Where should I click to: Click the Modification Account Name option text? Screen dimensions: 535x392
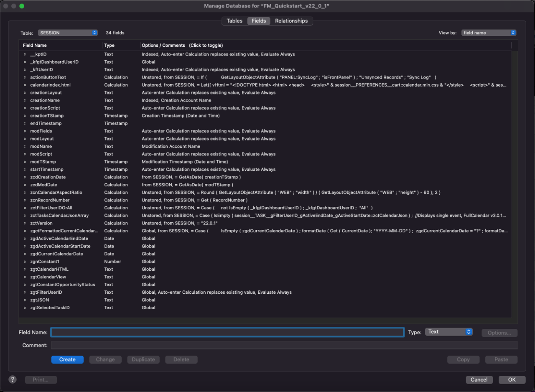pos(171,146)
